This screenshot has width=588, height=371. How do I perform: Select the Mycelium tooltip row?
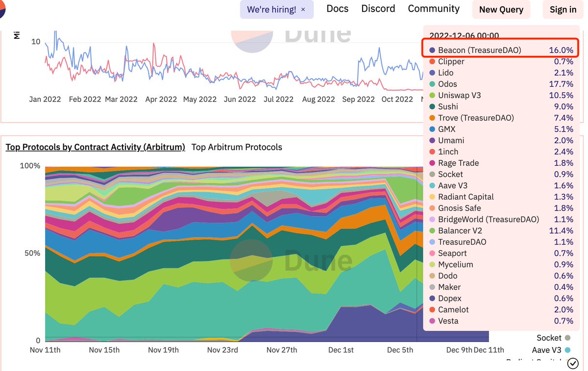point(501,264)
